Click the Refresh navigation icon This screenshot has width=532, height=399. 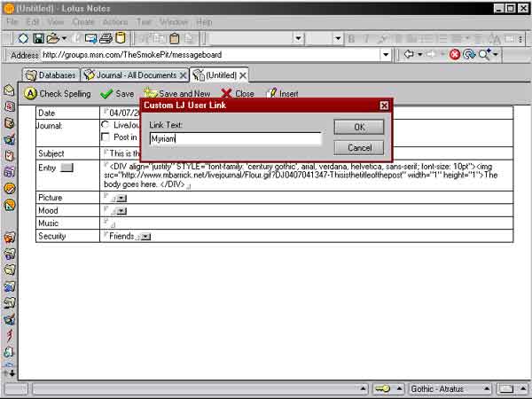coord(469,54)
